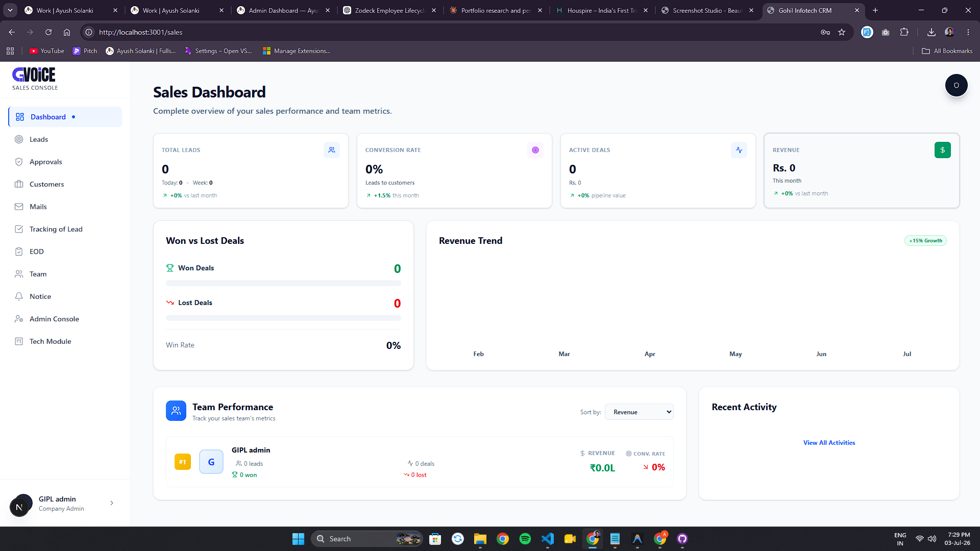The image size is (980, 551).
Task: Expand the GIPL admin profile chevron
Action: [112, 503]
